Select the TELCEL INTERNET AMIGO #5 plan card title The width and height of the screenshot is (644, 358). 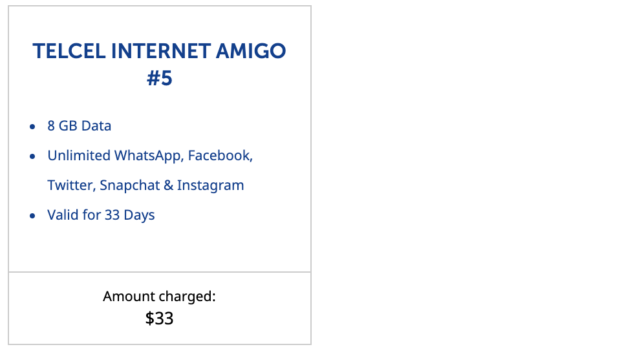[159, 65]
